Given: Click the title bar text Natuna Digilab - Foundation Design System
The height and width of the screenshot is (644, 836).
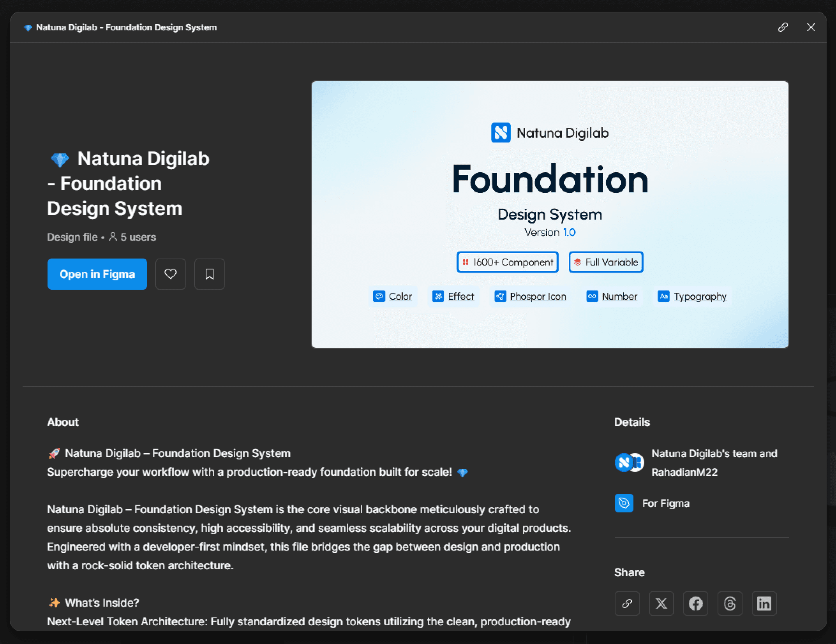Looking at the screenshot, I should click(x=126, y=28).
